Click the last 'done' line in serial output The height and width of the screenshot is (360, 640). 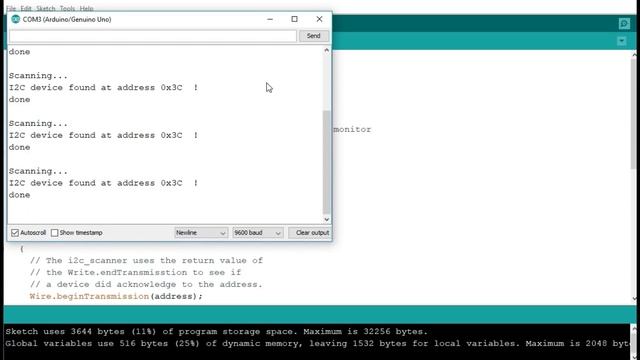pyautogui.click(x=20, y=195)
